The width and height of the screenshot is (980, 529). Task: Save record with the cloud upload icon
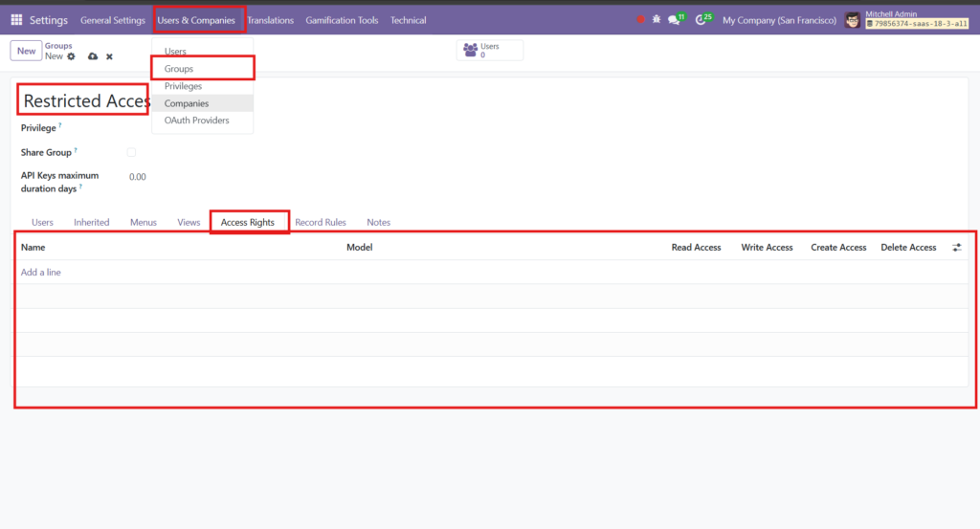coord(92,56)
